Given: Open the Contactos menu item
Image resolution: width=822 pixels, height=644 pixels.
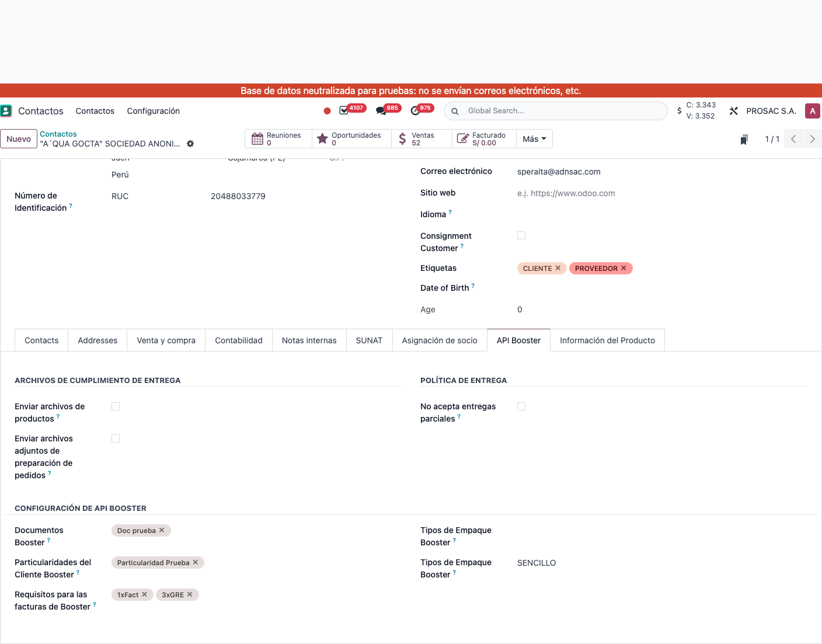Looking at the screenshot, I should click(x=95, y=111).
